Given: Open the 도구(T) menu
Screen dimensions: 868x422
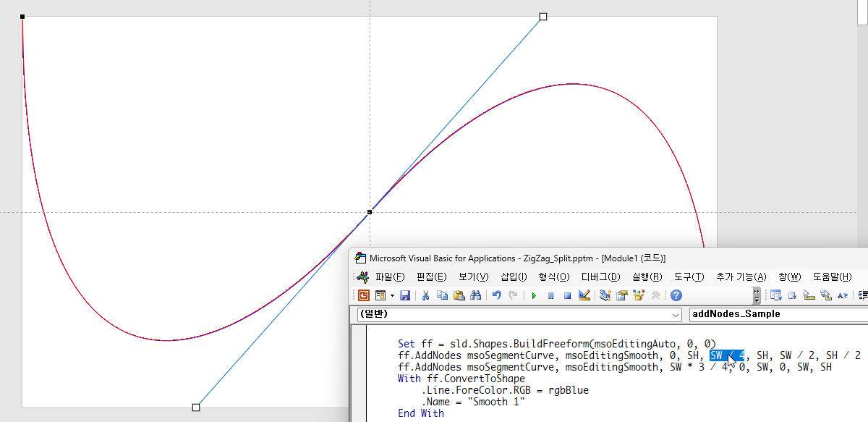Looking at the screenshot, I should pos(689,277).
